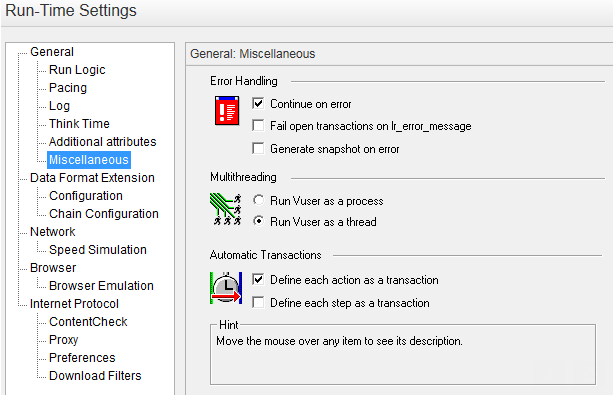The width and height of the screenshot is (613, 395).
Task: Open Speed Simulation under Network
Action: (98, 250)
